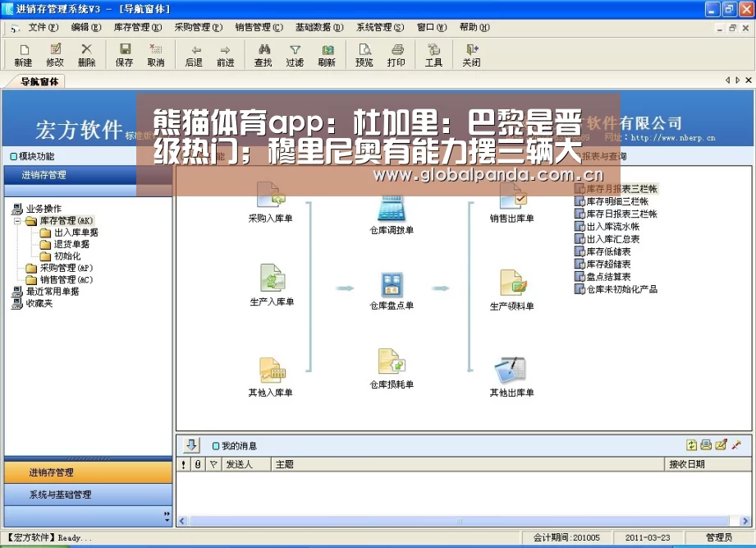
Task: Click the 关闭 (Close) toolbar icon
Action: (x=471, y=55)
